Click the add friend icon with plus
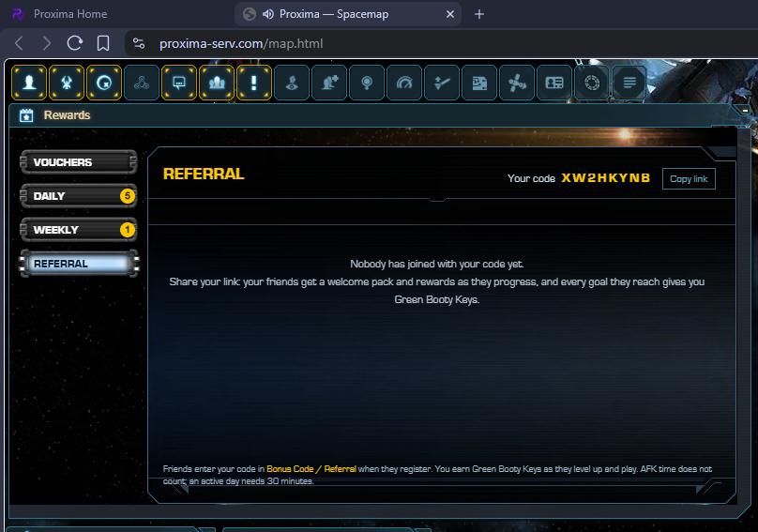 coord(329,83)
